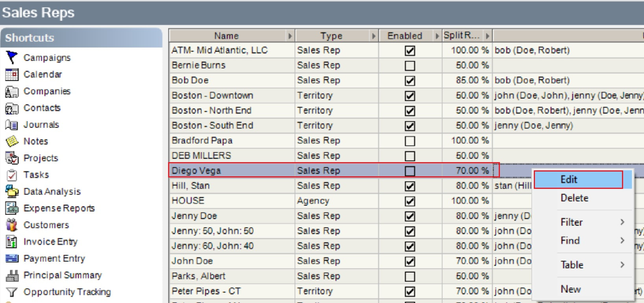Click the Jenny Doe name cell
Screen dimensions: 644x303
click(232, 216)
